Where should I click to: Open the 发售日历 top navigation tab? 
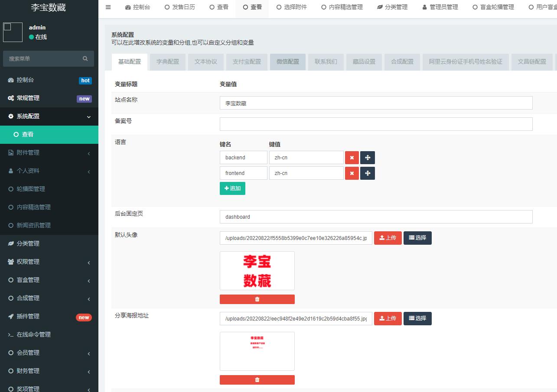click(x=179, y=7)
